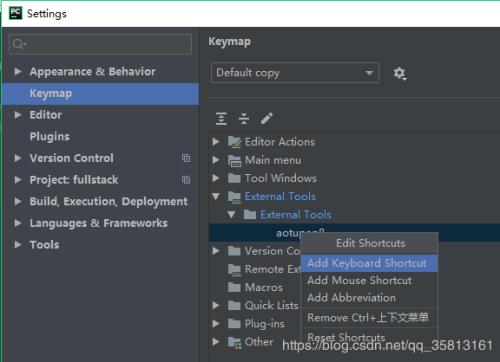500x362 pixels.
Task: Focus the settings search field
Action: coord(100,44)
